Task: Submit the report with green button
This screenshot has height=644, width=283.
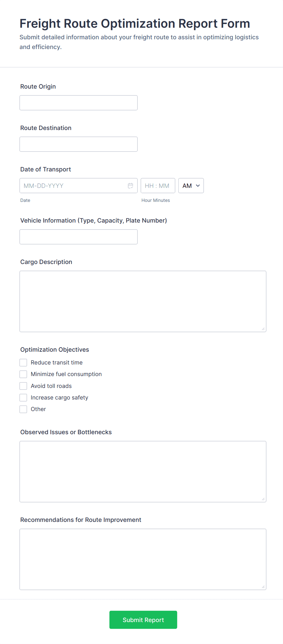Action: [143, 620]
